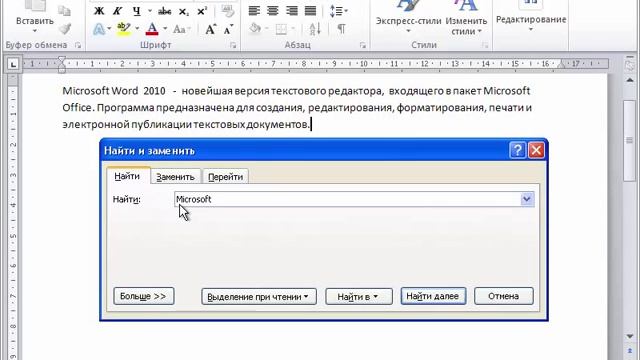This screenshot has width=640, height=360.
Task: Click Найти далее button
Action: pyautogui.click(x=433, y=296)
